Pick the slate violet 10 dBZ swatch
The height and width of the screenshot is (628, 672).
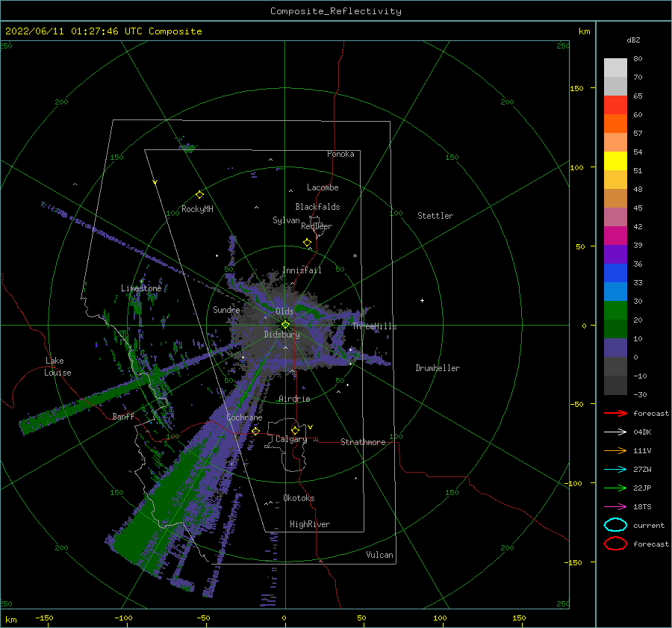(615, 347)
